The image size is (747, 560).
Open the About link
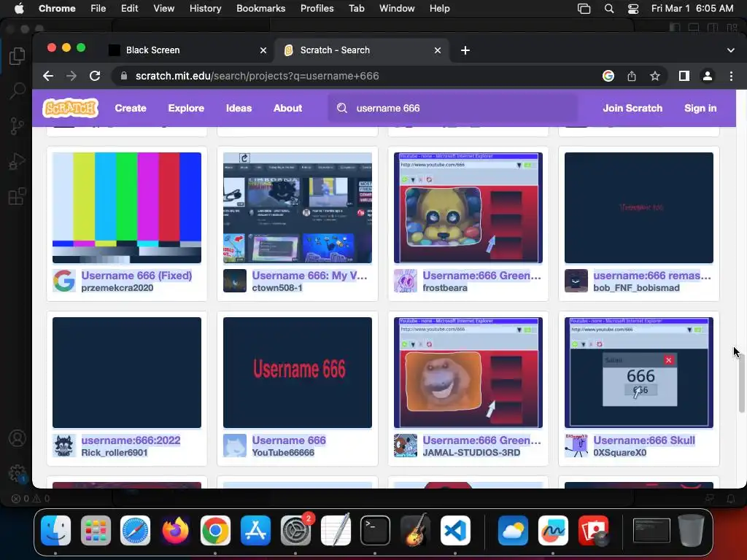(x=287, y=108)
